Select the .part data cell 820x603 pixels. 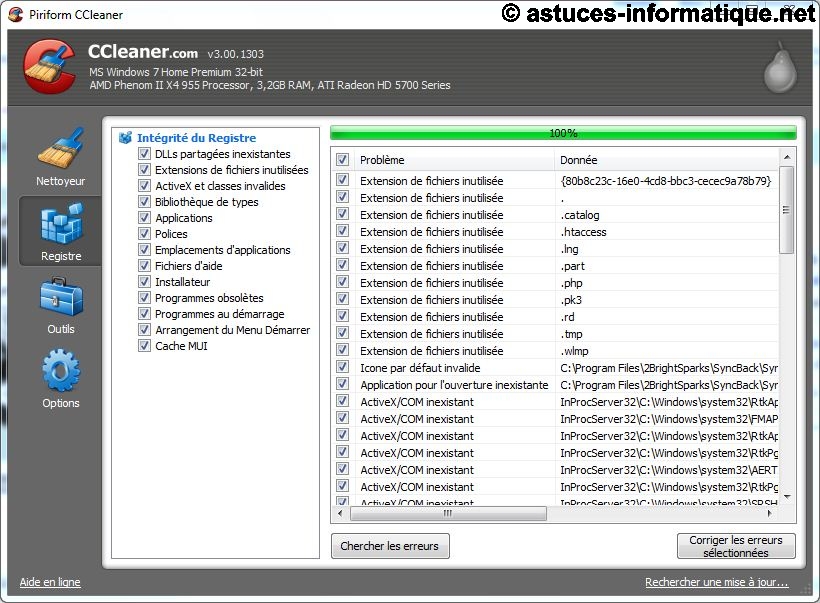(x=573, y=266)
